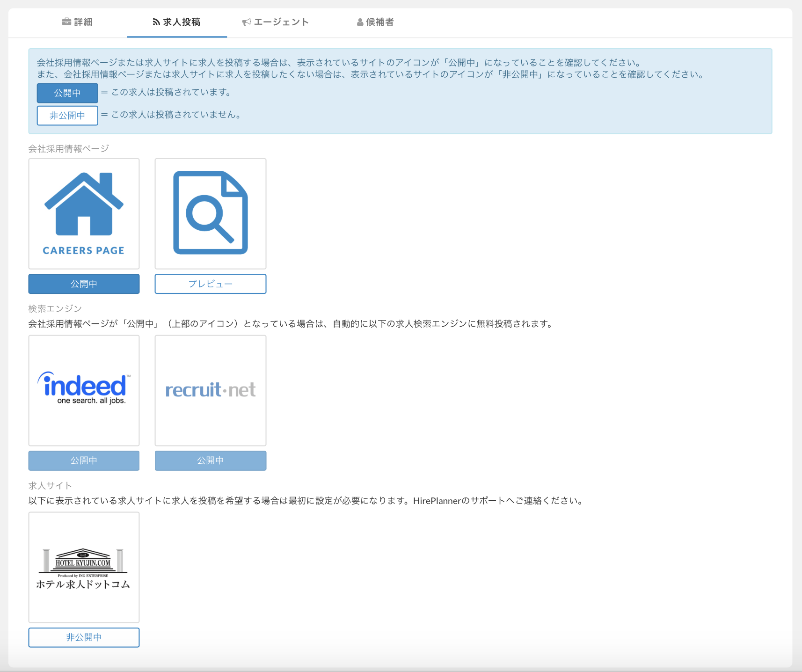The height and width of the screenshot is (672, 802).
Task: Toggle the 公開中 status under Careers Page
Action: tap(84, 284)
